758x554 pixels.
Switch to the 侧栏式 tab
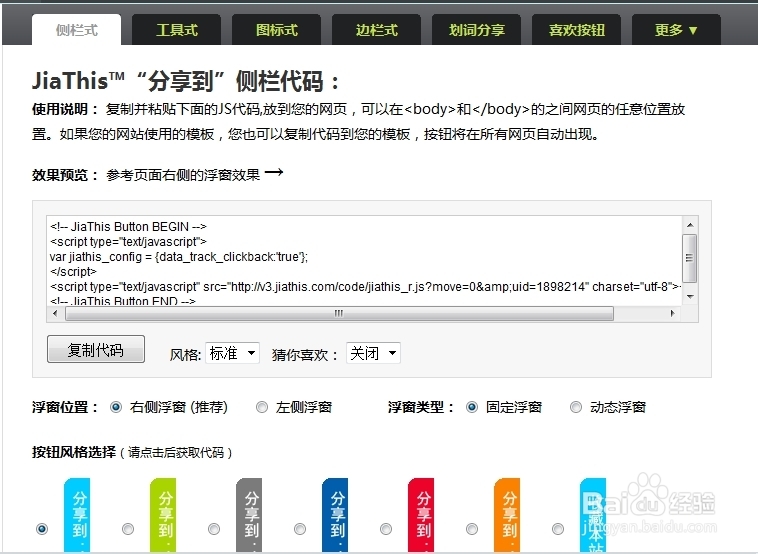click(x=76, y=30)
